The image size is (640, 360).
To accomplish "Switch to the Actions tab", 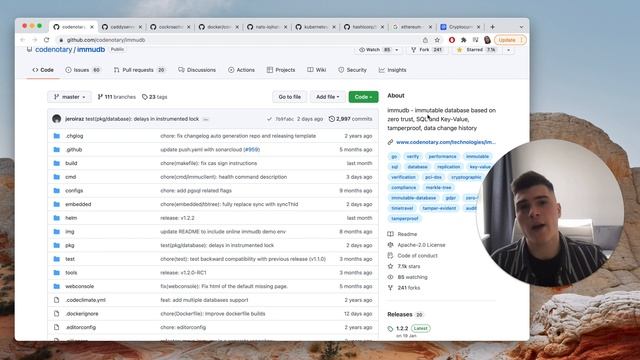I will (241, 70).
